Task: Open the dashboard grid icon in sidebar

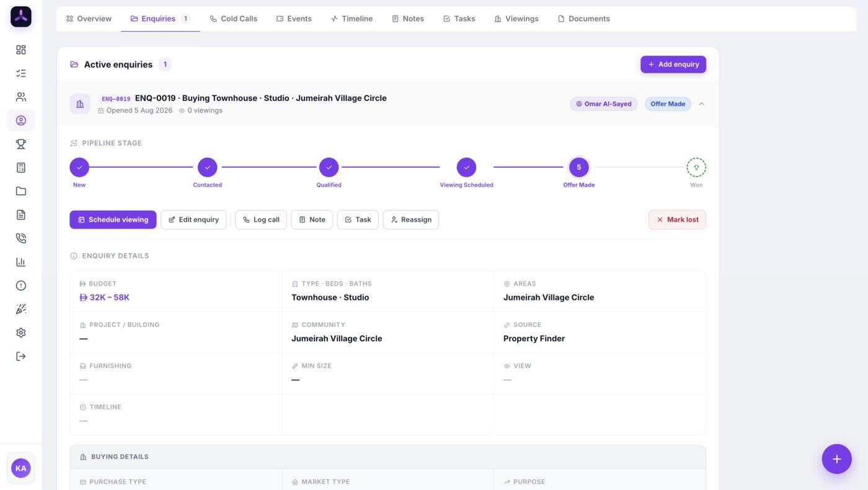Action: coord(21,50)
